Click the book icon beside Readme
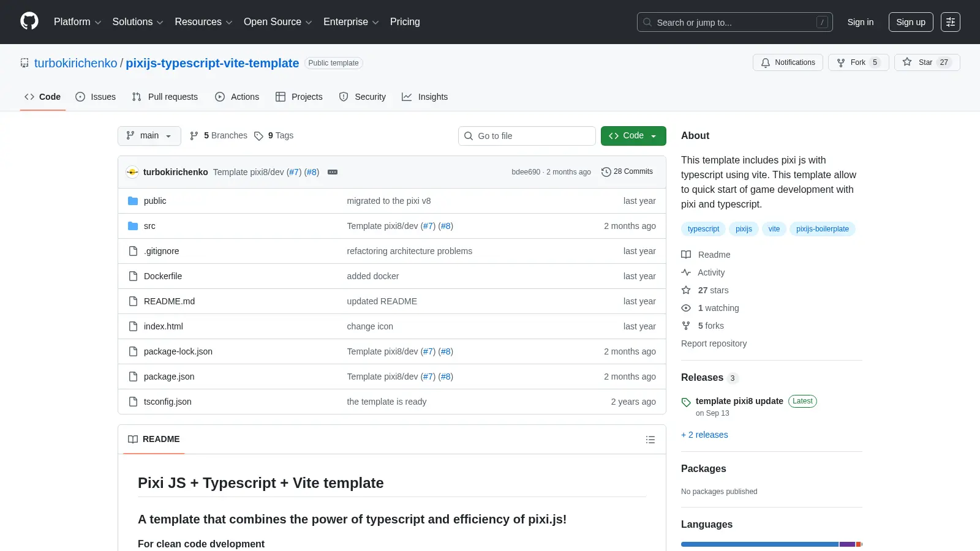The height and width of the screenshot is (551, 980). pos(686,255)
